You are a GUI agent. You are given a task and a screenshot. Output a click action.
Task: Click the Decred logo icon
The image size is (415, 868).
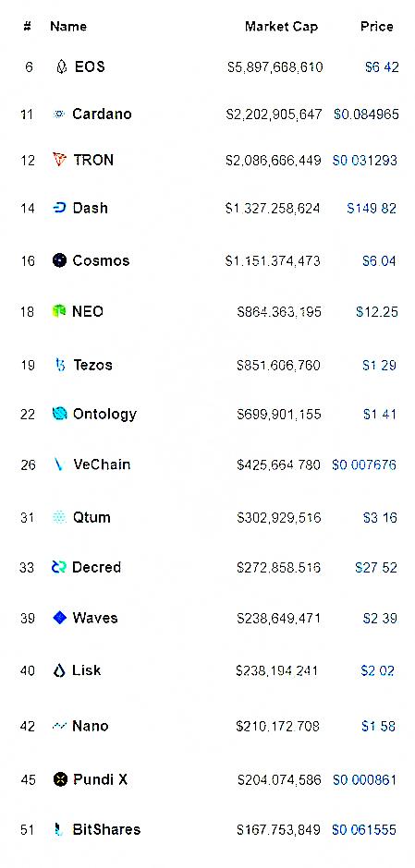59,567
